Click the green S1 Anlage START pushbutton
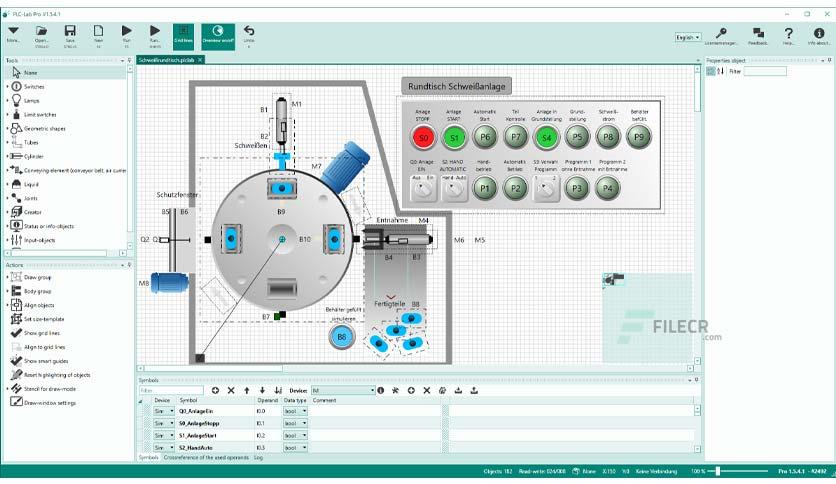836x484 pixels. 454,138
